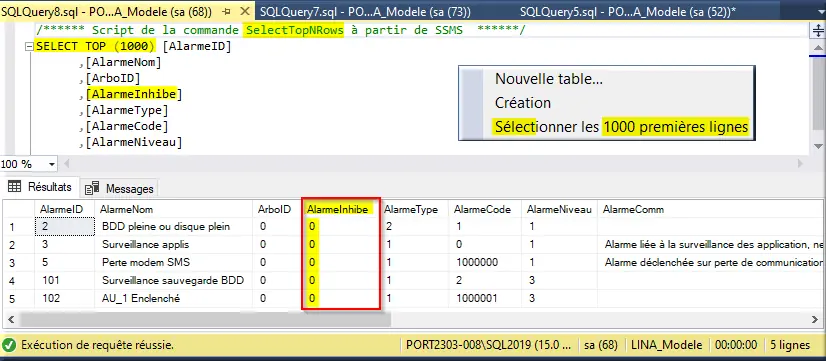Click the [ArboID] line in query
The height and width of the screenshot is (361, 826).
(x=113, y=79)
